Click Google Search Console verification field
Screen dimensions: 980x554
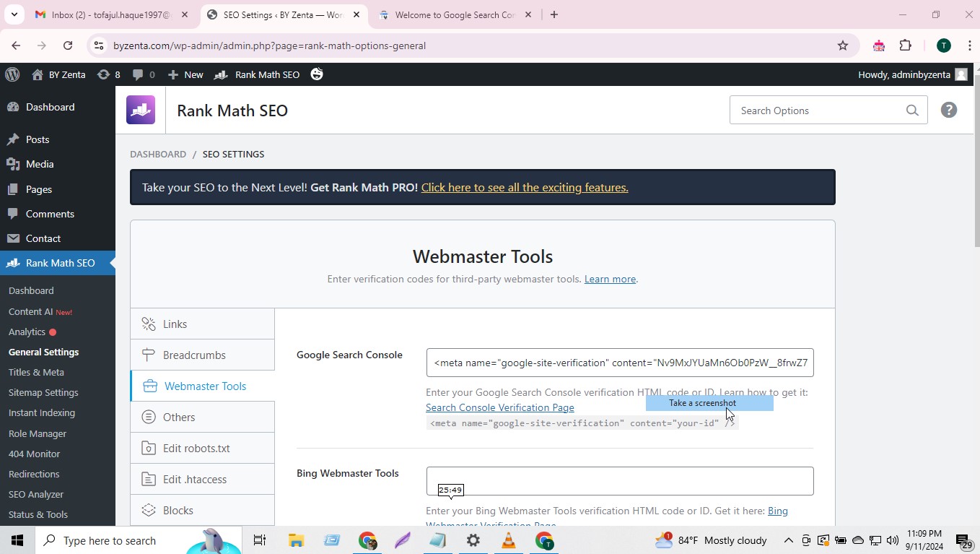620,363
